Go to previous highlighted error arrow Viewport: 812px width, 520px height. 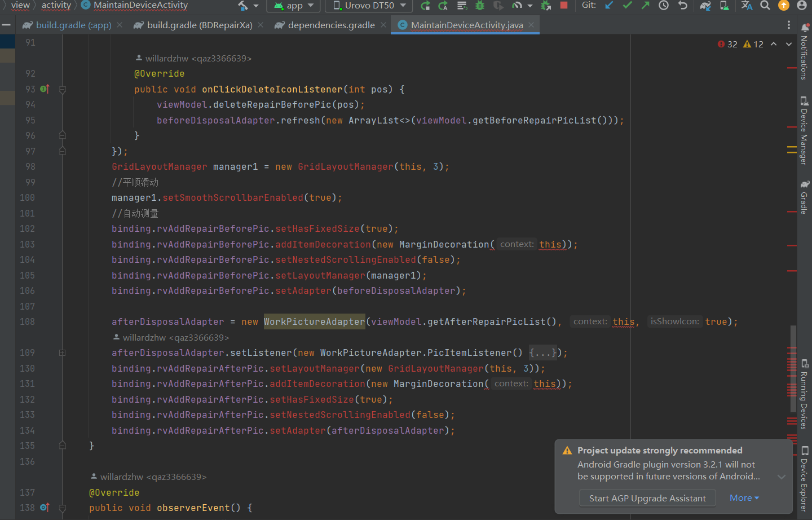774,44
